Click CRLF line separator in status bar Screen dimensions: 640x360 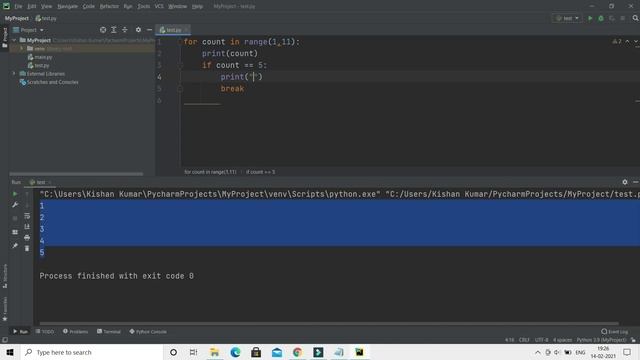coord(524,340)
